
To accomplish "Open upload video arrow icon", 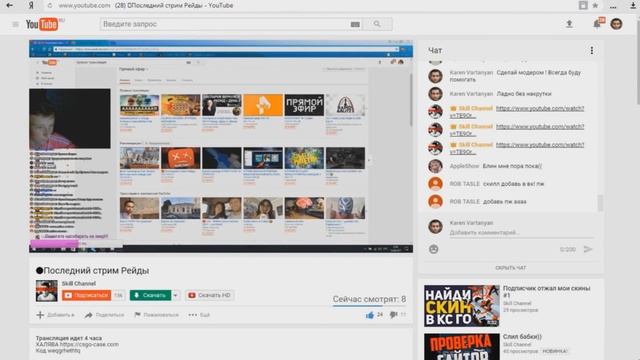I will coord(569,24).
